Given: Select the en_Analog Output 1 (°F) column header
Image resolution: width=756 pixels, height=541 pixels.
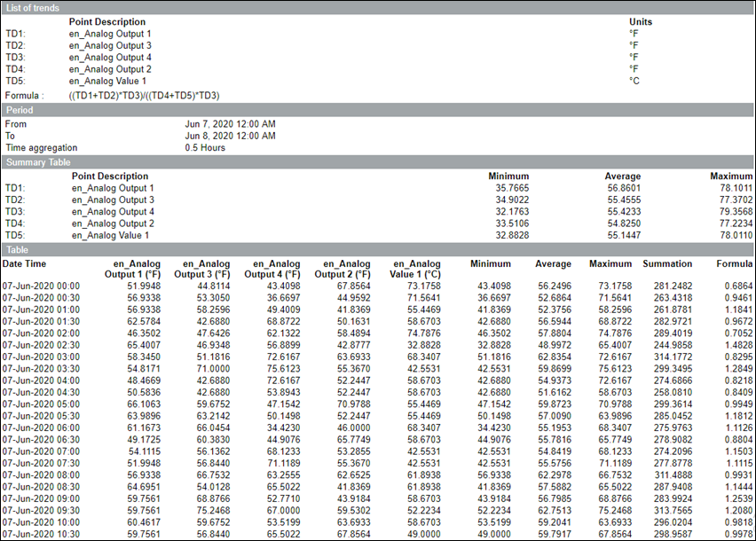Looking at the screenshot, I should coord(134,269).
